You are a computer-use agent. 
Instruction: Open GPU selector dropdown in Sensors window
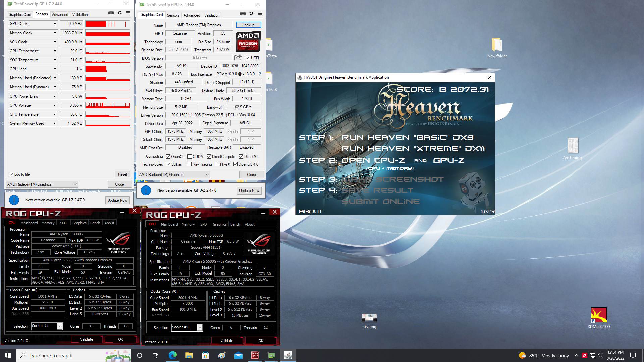point(42,184)
